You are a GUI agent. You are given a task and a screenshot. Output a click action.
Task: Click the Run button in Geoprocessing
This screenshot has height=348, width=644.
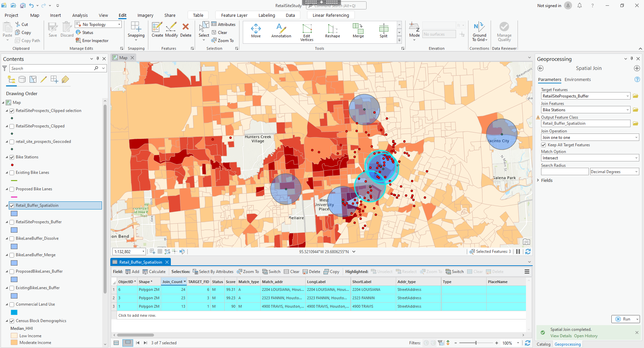point(626,319)
